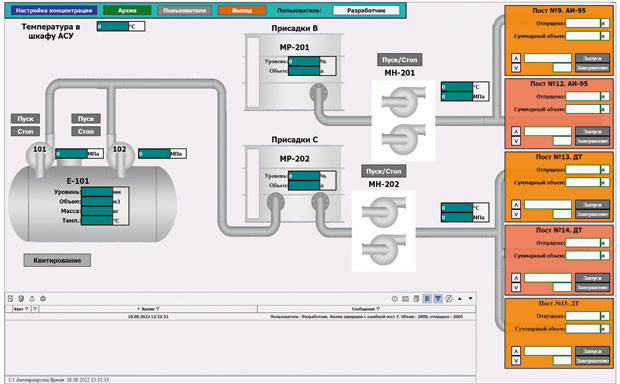The height and width of the screenshot is (384, 620).
Task: Open the Время column filter
Action: click(157, 309)
